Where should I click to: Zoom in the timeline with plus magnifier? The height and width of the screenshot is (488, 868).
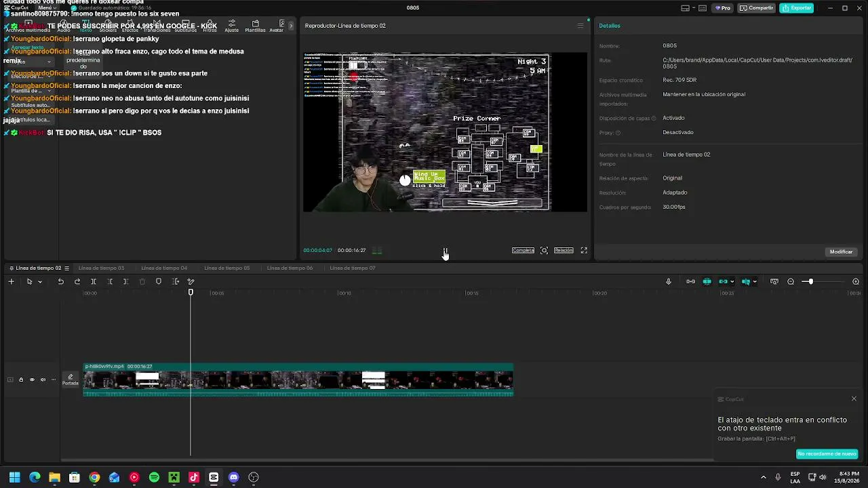856,281
